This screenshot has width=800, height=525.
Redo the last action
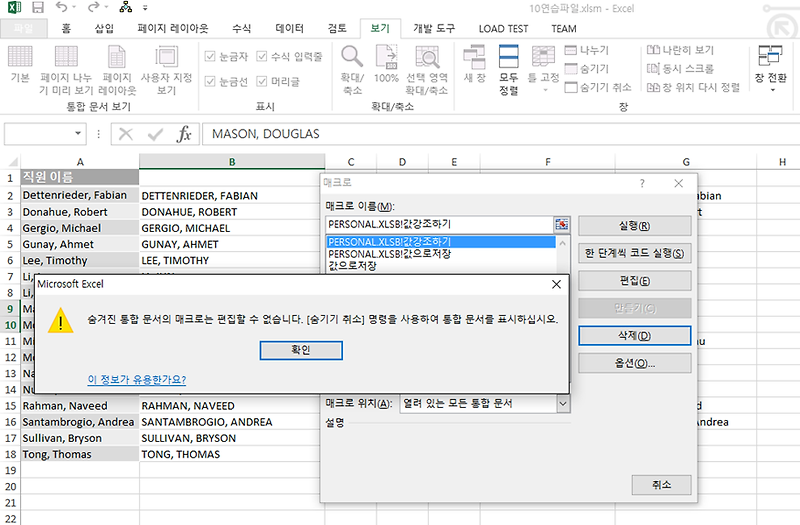93,7
